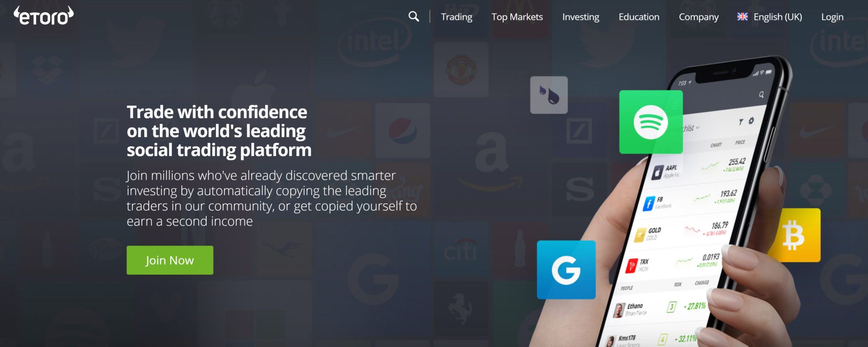Open the Company menu item
Image resolution: width=868 pixels, height=347 pixels.
698,17
